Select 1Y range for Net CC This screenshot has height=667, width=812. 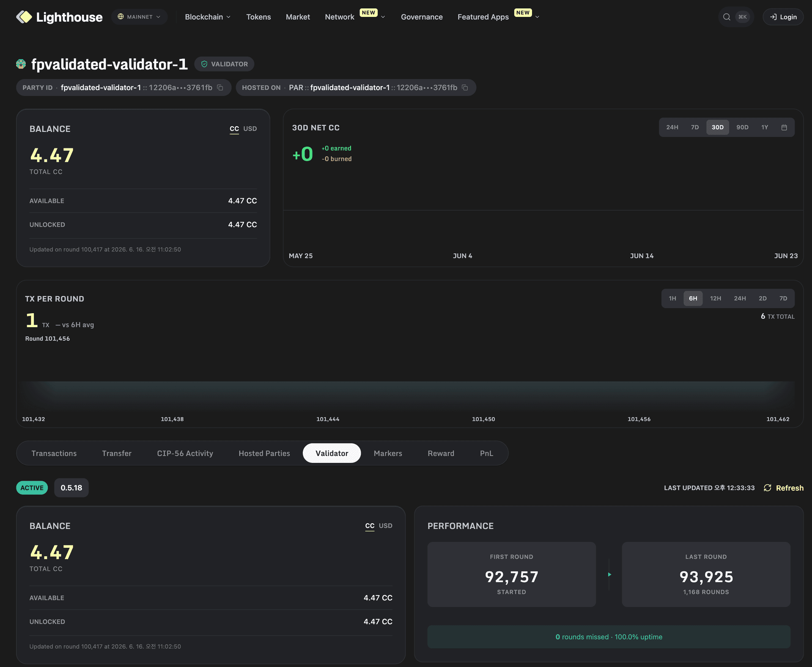pyautogui.click(x=765, y=127)
